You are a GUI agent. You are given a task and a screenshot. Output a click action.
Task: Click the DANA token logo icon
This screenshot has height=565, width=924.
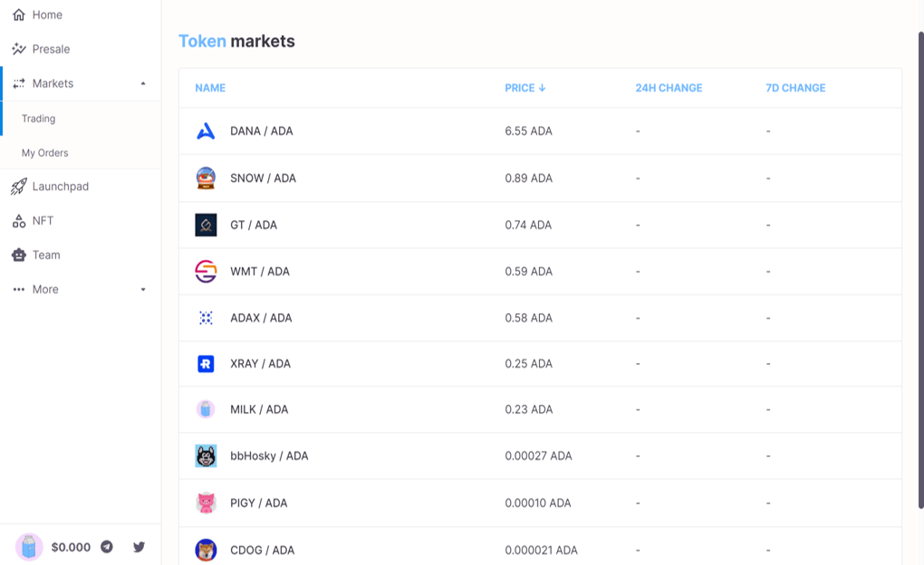206,131
